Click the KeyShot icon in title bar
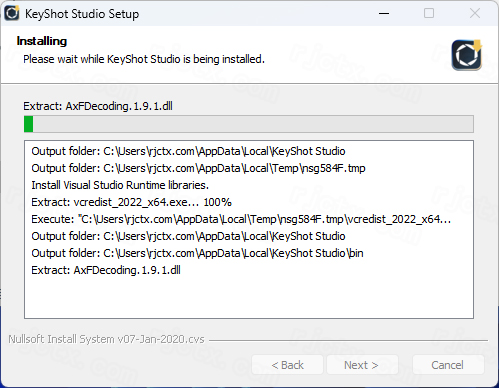The width and height of the screenshot is (499, 388). [x=12, y=13]
